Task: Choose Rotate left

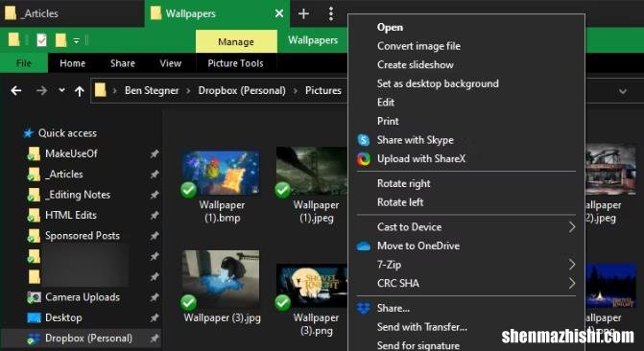Action: coord(400,202)
